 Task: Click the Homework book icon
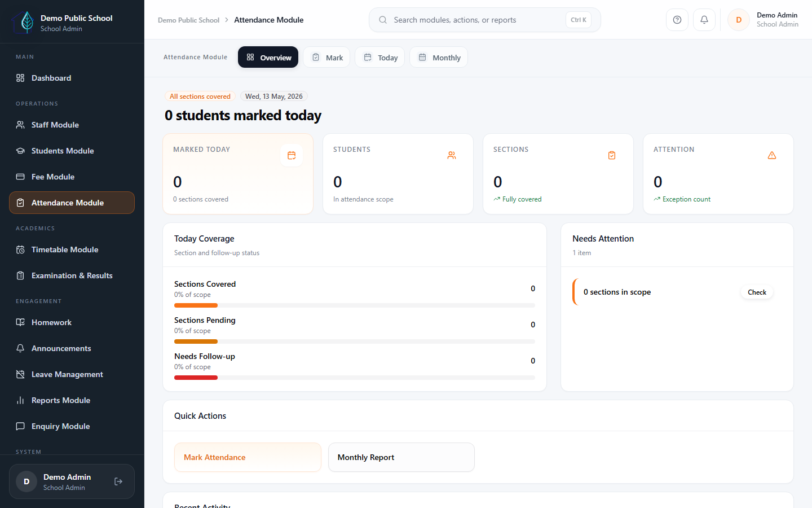click(20, 322)
